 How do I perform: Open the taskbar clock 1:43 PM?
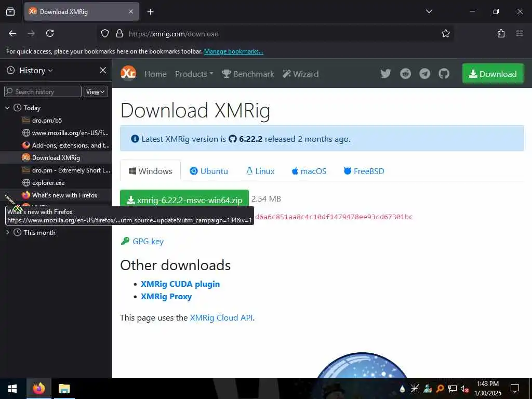[x=487, y=389]
